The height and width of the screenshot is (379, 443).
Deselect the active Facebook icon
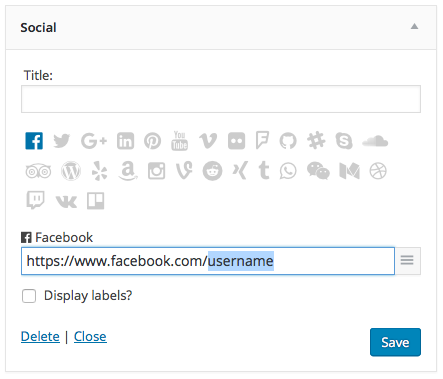click(34, 141)
